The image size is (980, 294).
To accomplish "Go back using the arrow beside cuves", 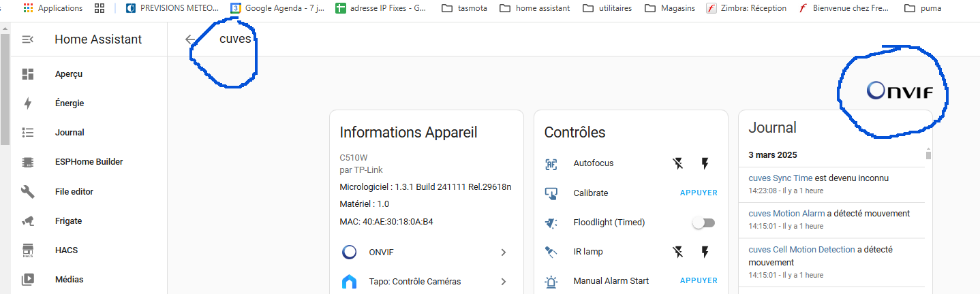I will (x=191, y=39).
